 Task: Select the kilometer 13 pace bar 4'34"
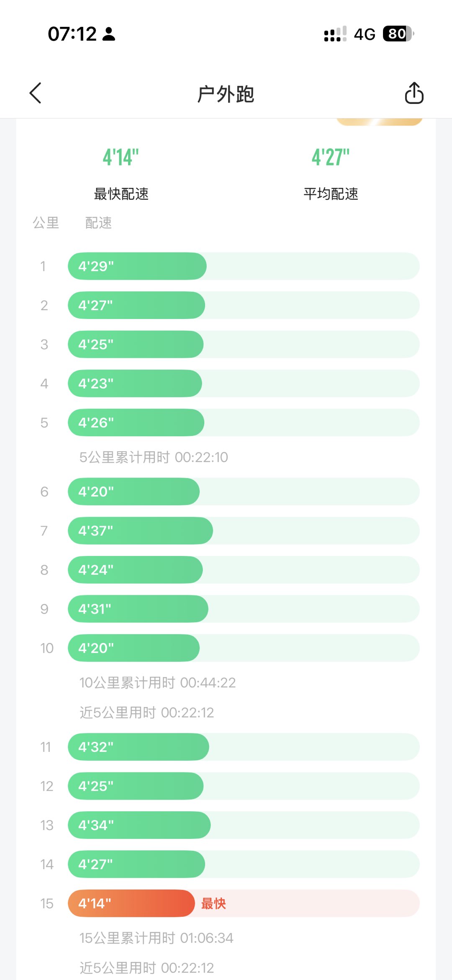point(139,825)
